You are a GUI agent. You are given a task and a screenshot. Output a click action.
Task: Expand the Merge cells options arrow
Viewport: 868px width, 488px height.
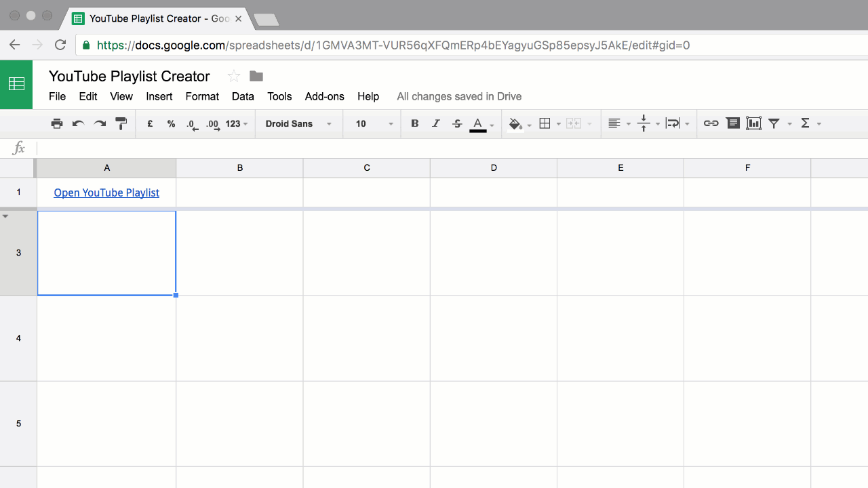[589, 124]
